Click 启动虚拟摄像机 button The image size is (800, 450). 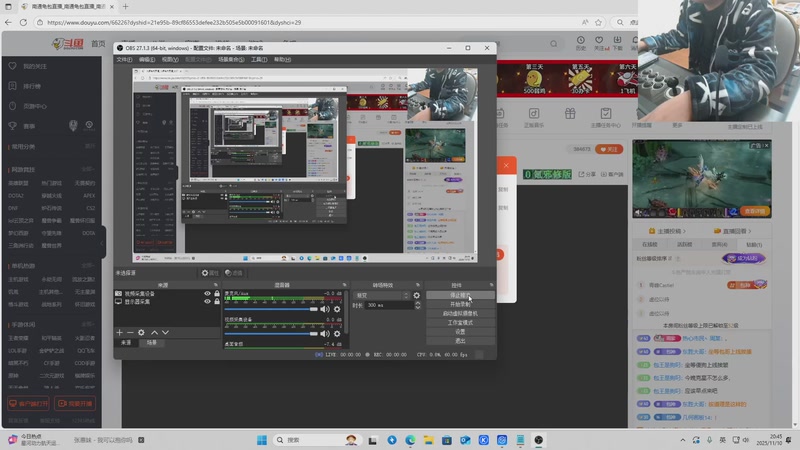pos(460,314)
